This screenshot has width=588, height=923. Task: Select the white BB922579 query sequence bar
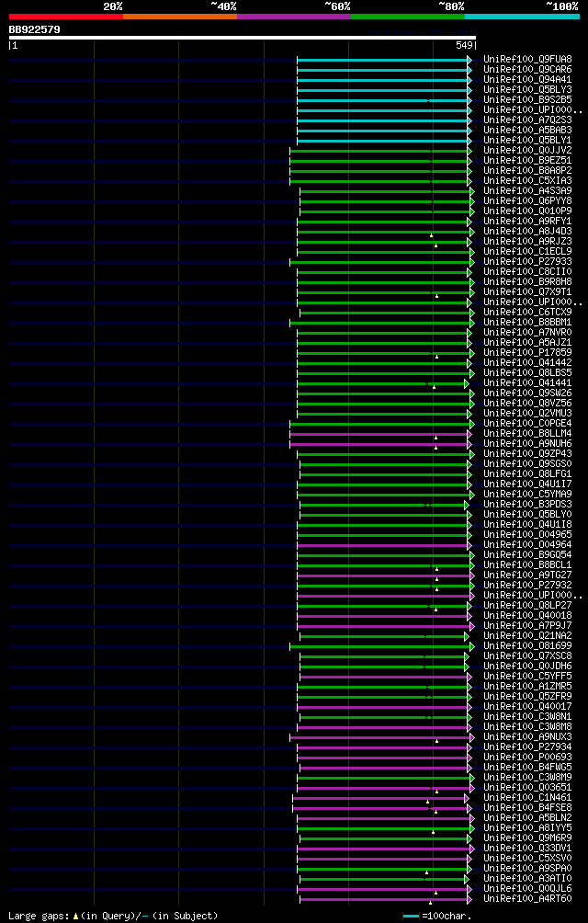[243, 38]
